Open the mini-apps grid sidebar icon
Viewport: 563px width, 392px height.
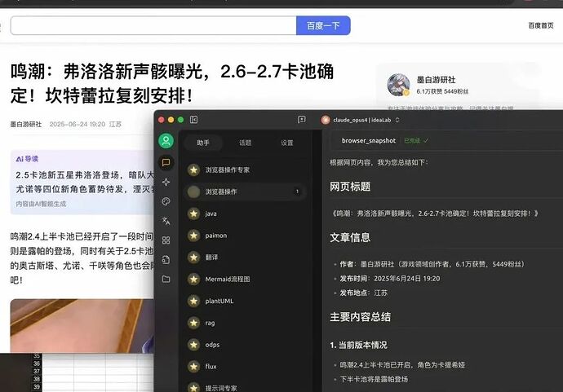pos(166,240)
